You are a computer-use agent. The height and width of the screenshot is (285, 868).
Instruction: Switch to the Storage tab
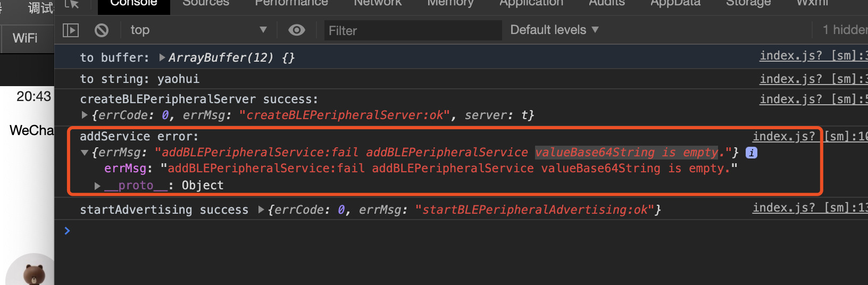[748, 3]
